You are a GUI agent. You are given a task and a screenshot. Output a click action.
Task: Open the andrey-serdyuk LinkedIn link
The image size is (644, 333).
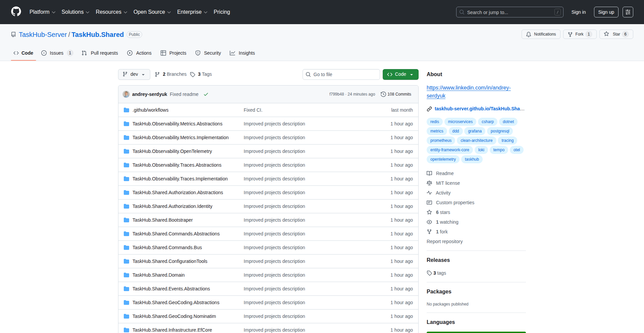tap(469, 92)
